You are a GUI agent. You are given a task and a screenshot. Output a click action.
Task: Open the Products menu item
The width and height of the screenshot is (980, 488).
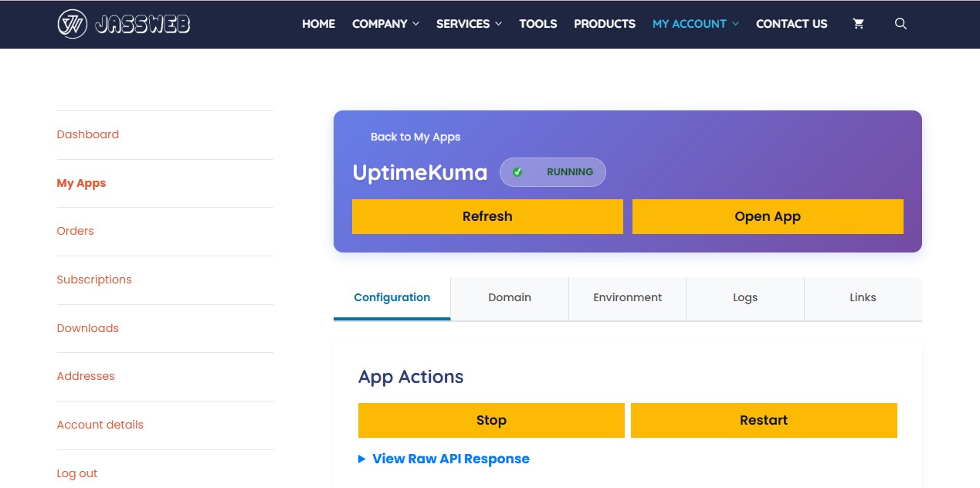coord(605,24)
